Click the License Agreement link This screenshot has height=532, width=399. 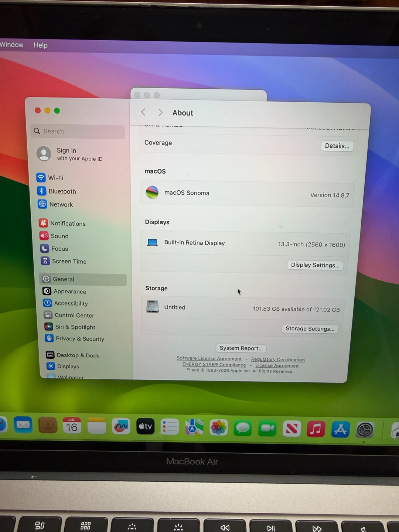tap(277, 366)
